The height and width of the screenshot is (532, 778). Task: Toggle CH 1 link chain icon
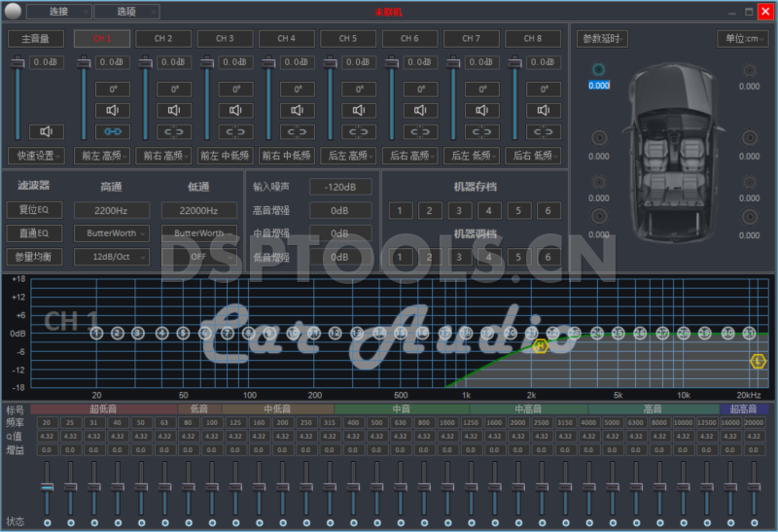pyautogui.click(x=113, y=131)
